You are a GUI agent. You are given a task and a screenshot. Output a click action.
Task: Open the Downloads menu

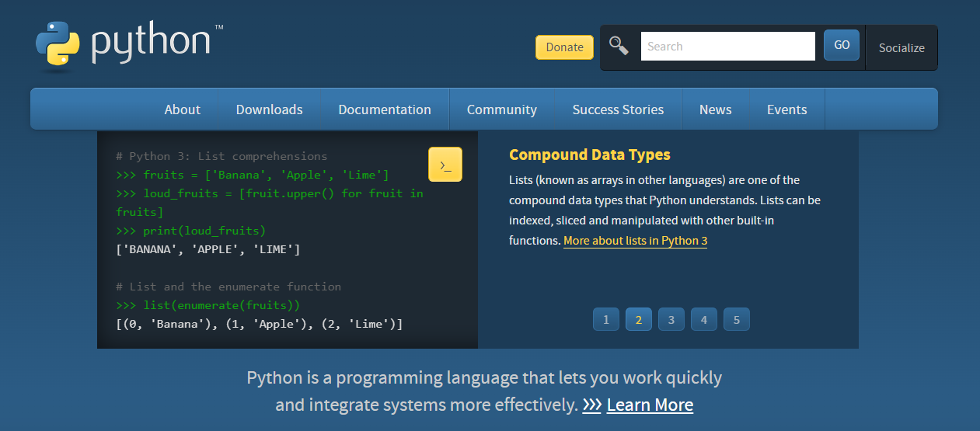coord(270,109)
